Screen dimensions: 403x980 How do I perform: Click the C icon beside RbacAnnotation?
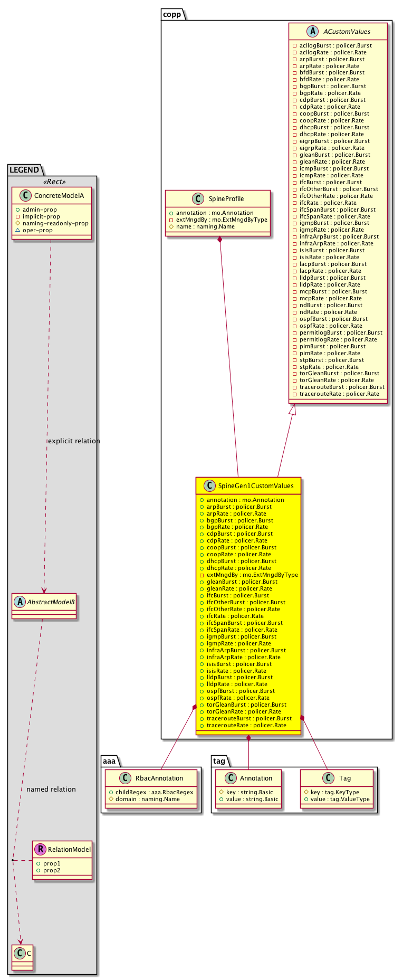coord(126,778)
